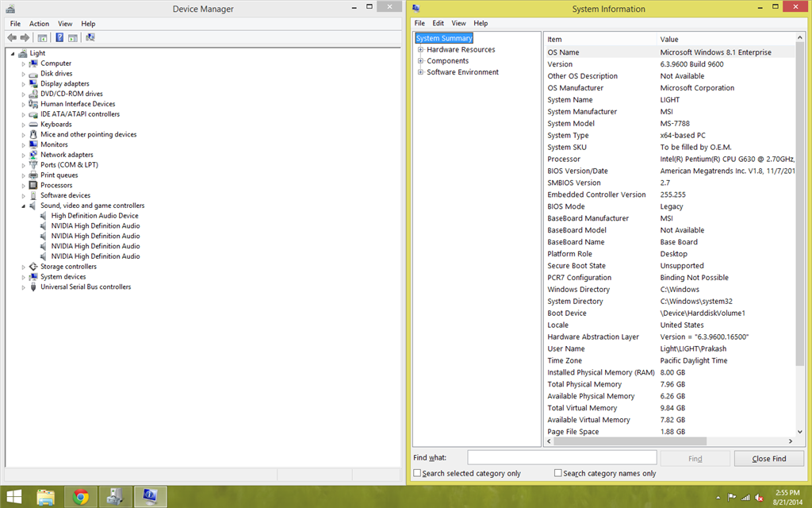Screen dimensions: 812x508
Task: Select the Print queues printer icon
Action: click(33, 175)
